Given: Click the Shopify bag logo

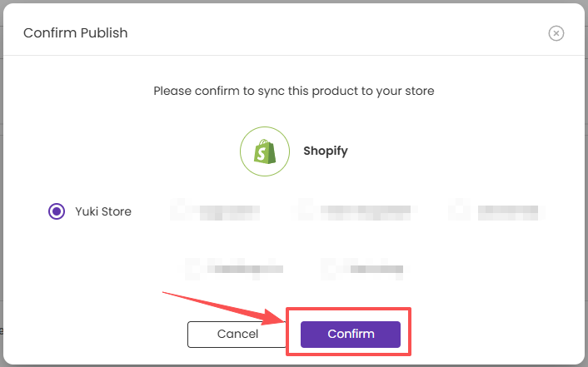Looking at the screenshot, I should pyautogui.click(x=265, y=151).
